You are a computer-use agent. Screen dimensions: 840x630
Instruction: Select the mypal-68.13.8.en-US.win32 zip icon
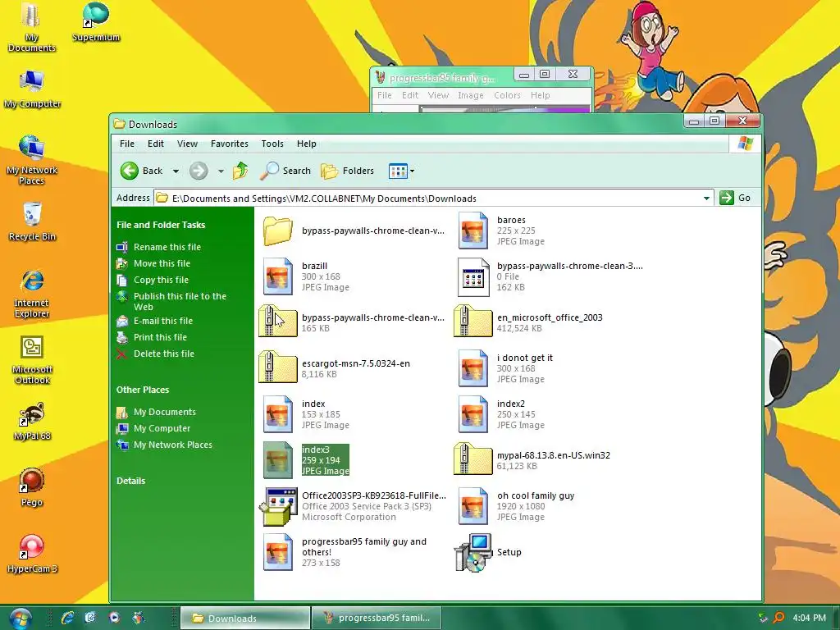point(472,459)
